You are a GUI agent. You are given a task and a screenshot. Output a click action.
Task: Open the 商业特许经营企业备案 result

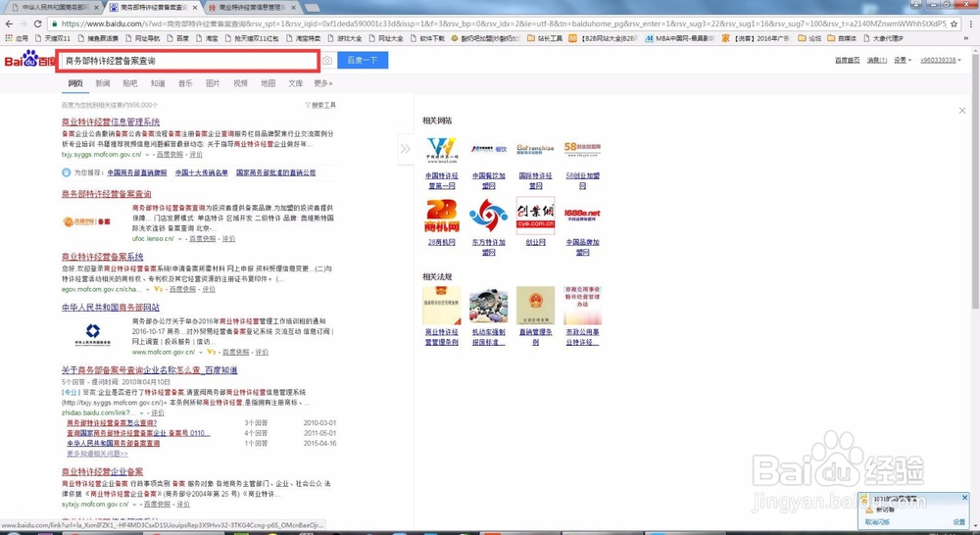pyautogui.click(x=103, y=471)
